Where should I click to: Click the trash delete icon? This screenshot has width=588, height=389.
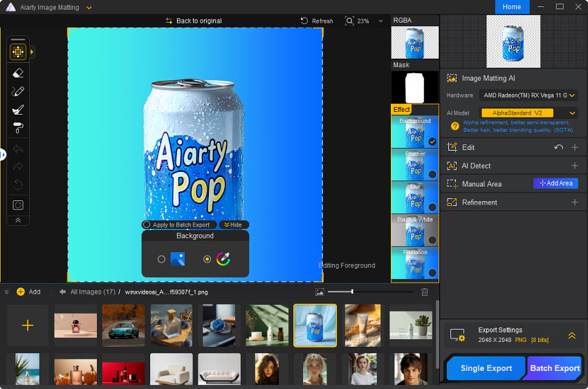[425, 292]
